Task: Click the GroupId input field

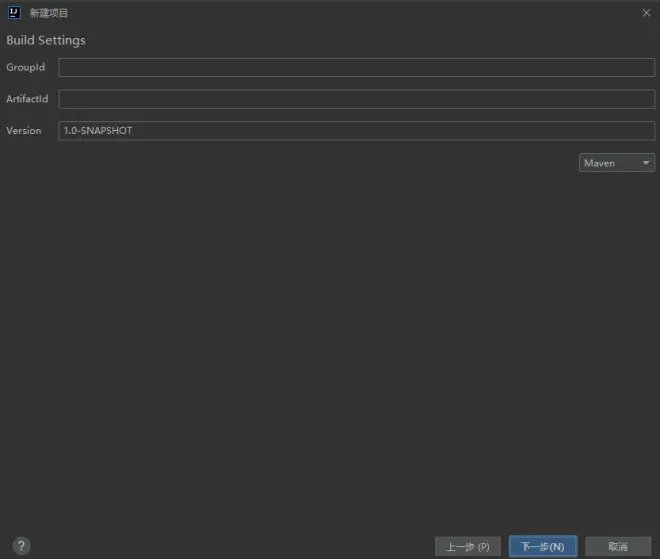Action: point(357,67)
